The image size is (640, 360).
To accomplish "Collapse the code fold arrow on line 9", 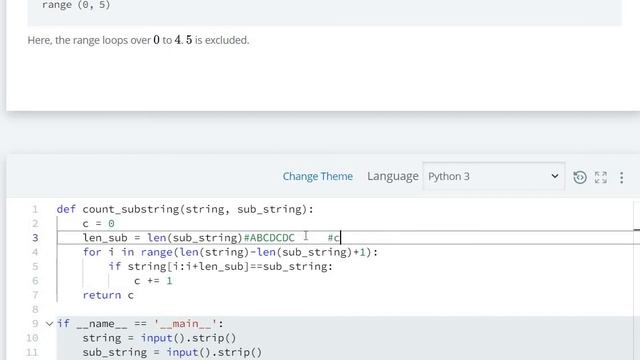I will click(49, 324).
